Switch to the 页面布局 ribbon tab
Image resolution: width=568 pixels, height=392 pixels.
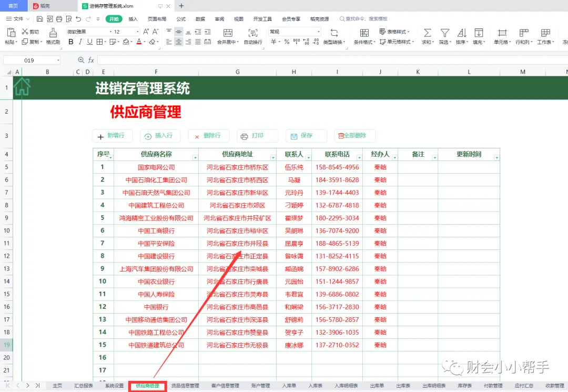point(157,19)
